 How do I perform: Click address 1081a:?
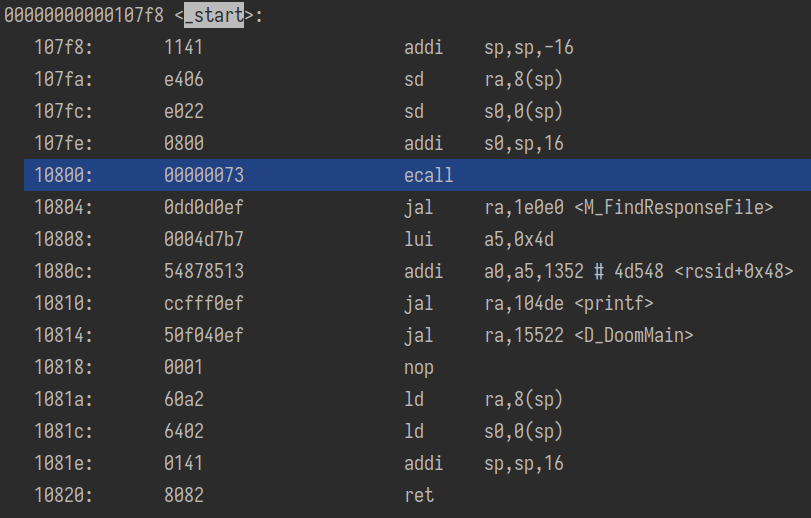tap(64, 400)
